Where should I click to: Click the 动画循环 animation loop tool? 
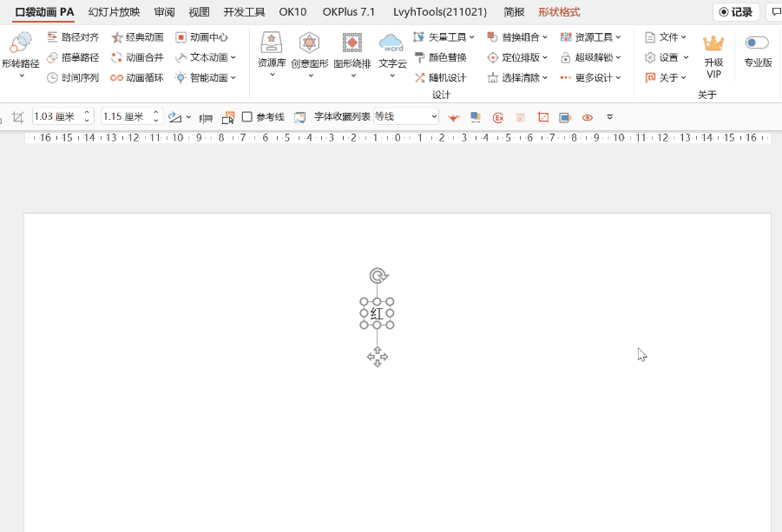(x=138, y=78)
